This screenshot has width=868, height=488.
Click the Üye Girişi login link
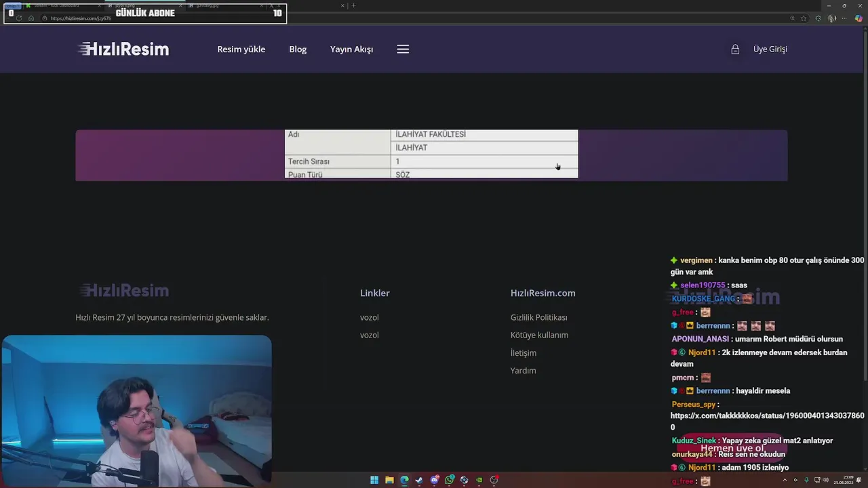(770, 49)
